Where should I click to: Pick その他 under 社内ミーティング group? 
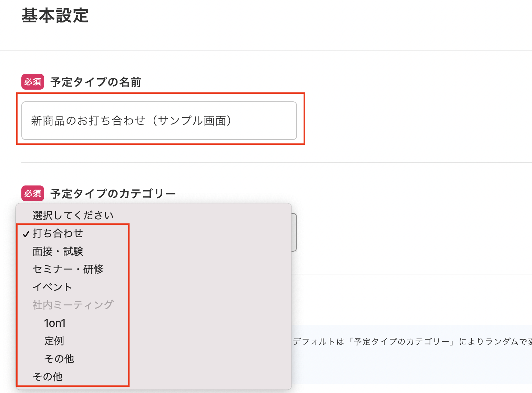tap(58, 359)
